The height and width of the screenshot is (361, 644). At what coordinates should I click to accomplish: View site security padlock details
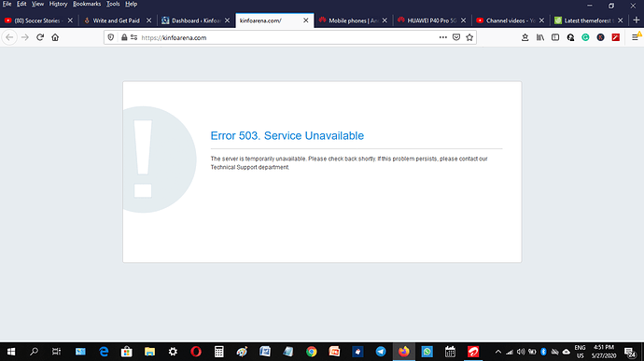point(124,37)
